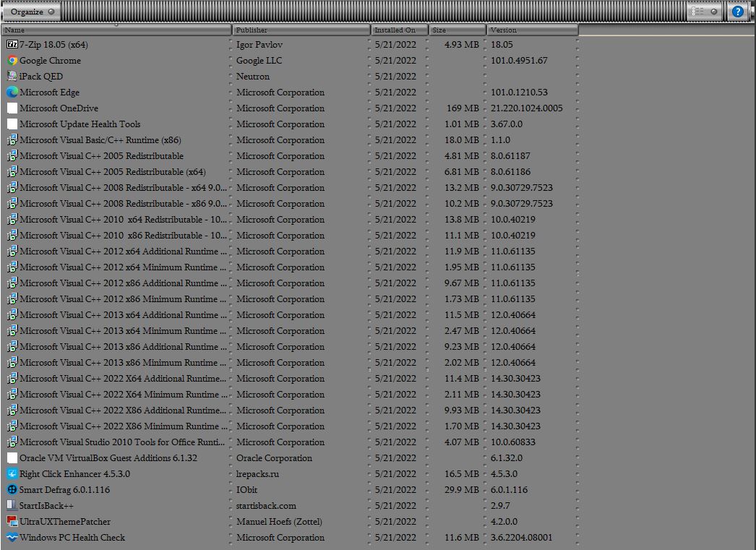Screen dimensions: 756x550
Task: Select the Visual C++ 2012 x64 Additional Runtime icon
Action: point(12,251)
